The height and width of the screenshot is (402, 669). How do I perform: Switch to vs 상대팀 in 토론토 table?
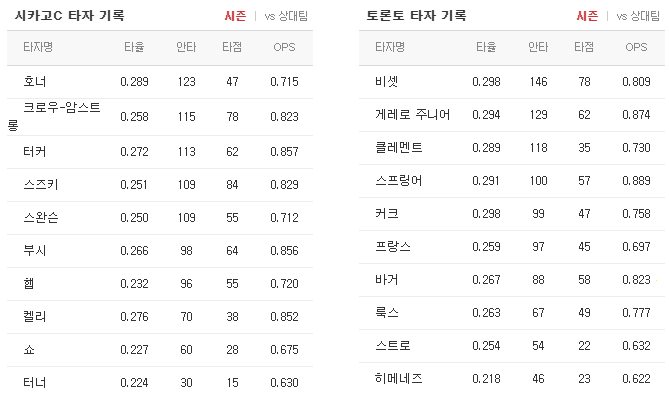[638, 16]
